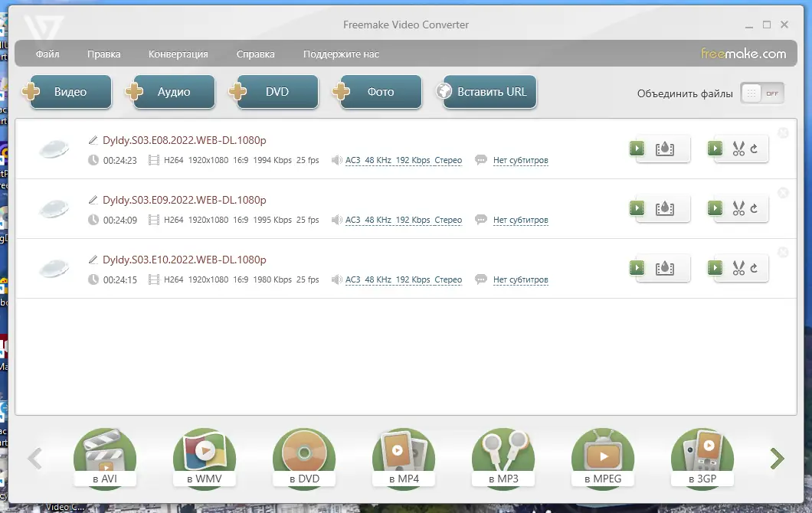Click the 00:24:09 duration text

click(120, 220)
